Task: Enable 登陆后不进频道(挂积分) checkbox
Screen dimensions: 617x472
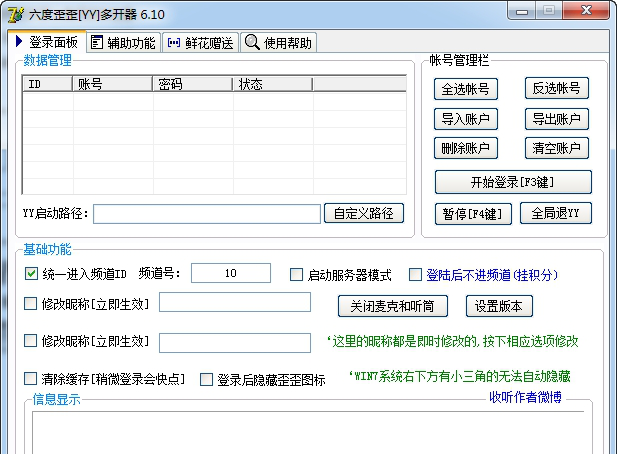Action: (x=415, y=275)
